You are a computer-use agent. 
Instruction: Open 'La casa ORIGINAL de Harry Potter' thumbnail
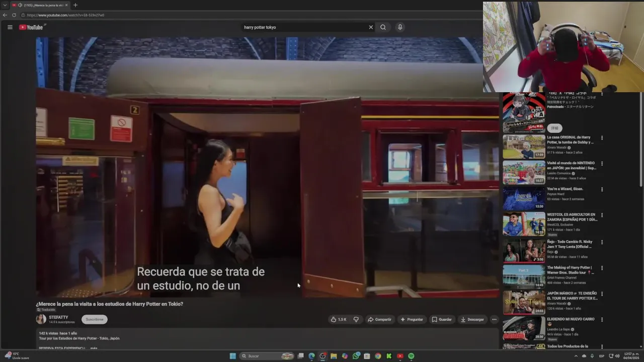(x=524, y=146)
